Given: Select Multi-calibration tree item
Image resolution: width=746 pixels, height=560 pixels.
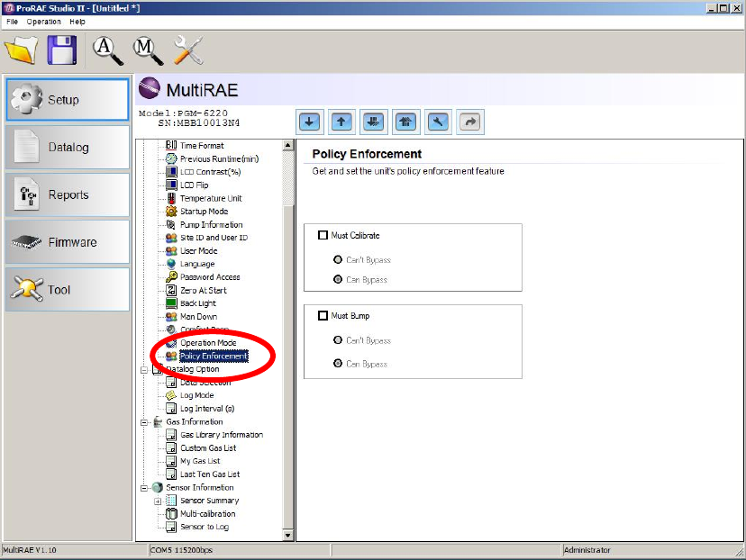Looking at the screenshot, I should [x=208, y=514].
